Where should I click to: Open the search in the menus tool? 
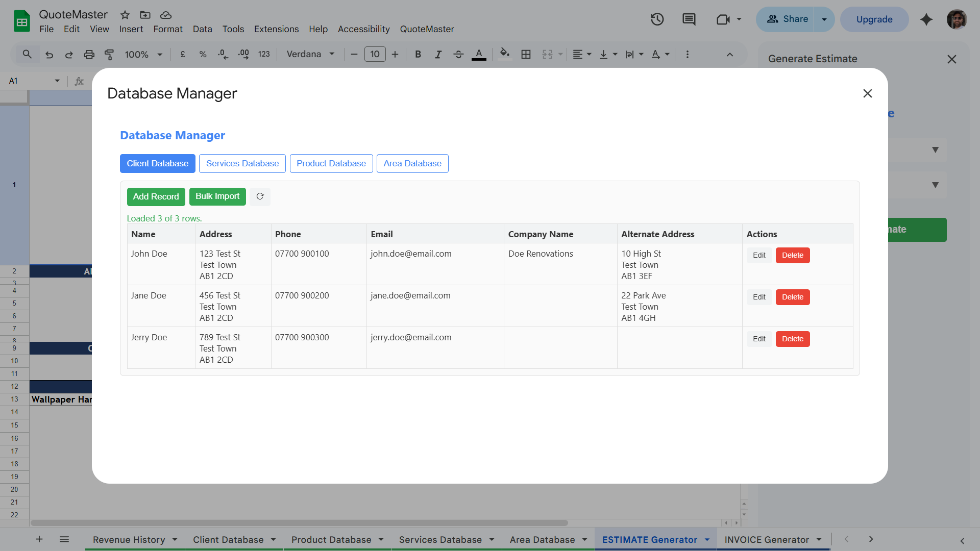[27, 54]
